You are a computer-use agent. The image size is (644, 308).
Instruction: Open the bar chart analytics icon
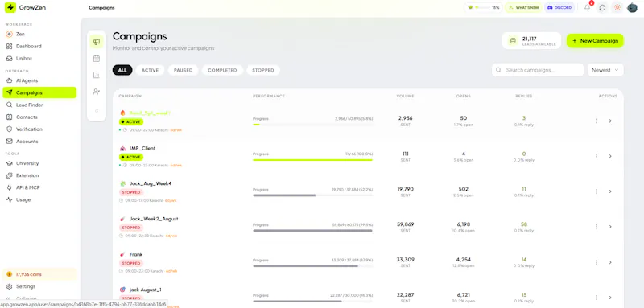click(97, 75)
